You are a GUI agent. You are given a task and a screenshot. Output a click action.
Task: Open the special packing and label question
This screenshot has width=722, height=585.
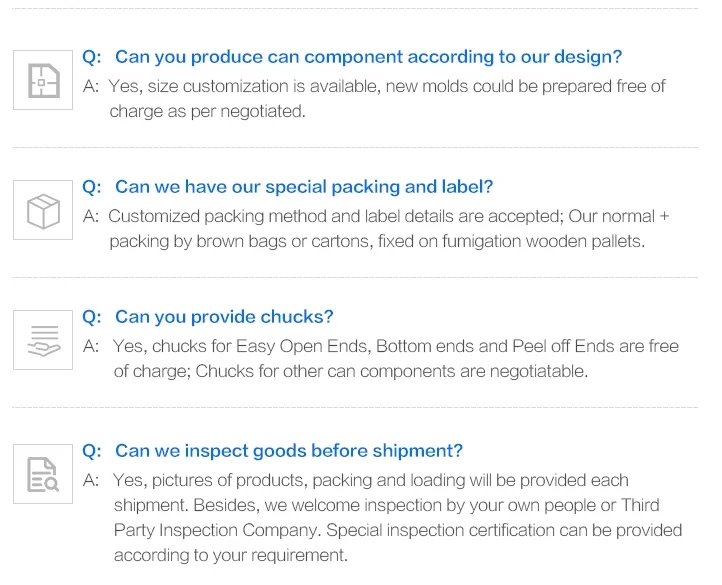click(304, 187)
